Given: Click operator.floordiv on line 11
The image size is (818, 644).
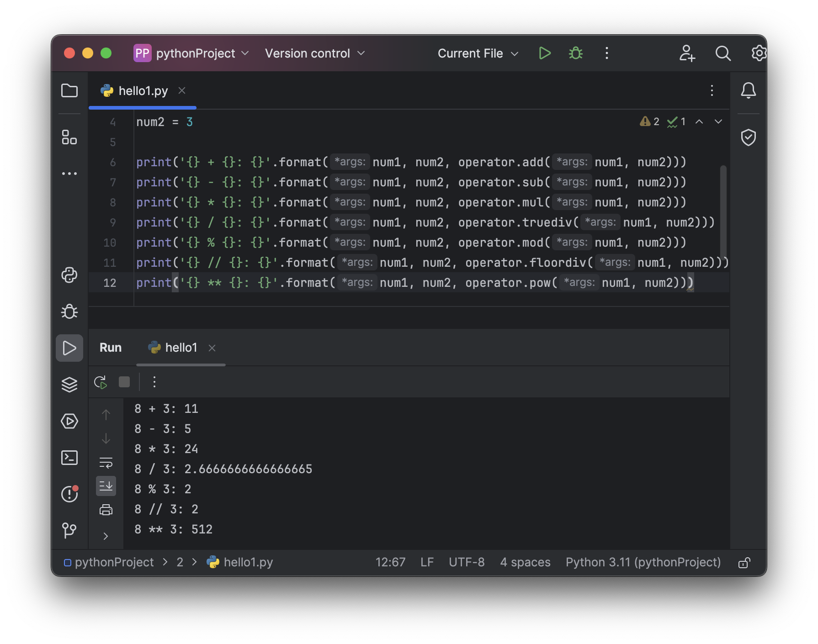Looking at the screenshot, I should [526, 263].
